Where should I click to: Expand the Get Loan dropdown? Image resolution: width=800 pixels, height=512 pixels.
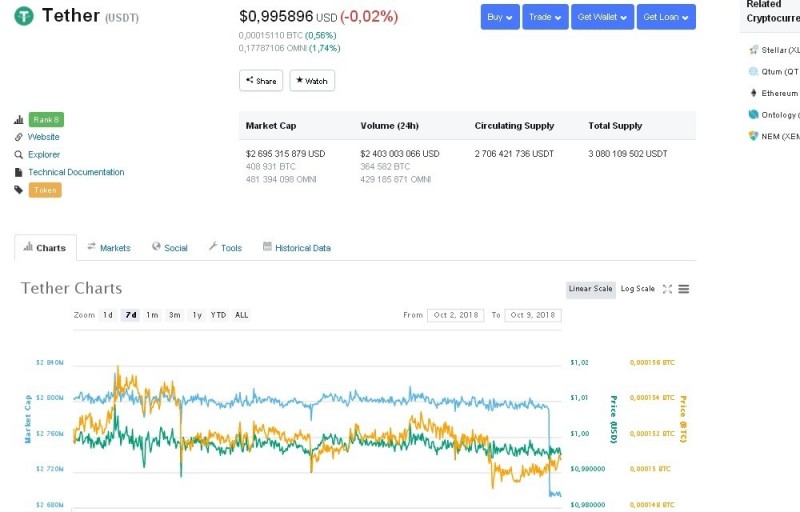pos(666,17)
